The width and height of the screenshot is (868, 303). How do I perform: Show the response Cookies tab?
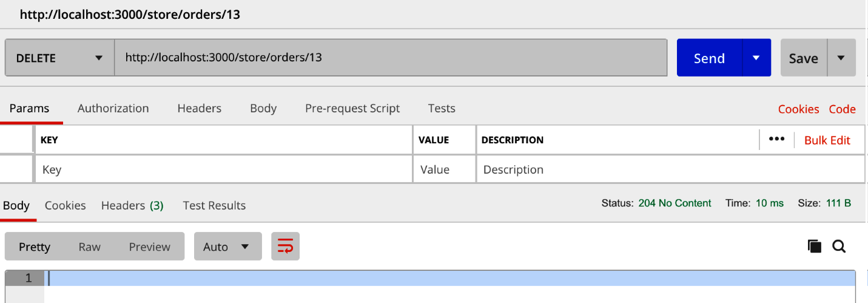coord(65,205)
